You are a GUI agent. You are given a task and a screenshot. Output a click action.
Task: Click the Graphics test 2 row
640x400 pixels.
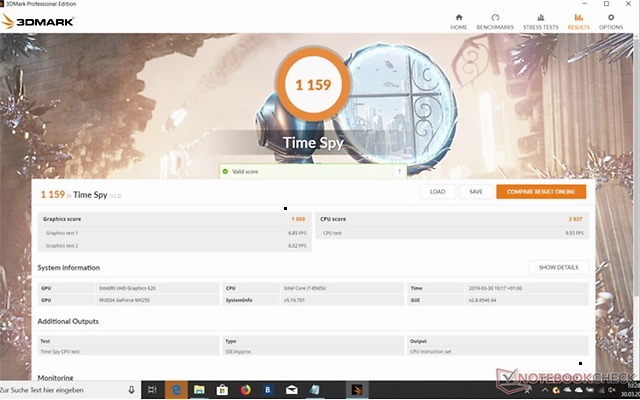pos(175,246)
